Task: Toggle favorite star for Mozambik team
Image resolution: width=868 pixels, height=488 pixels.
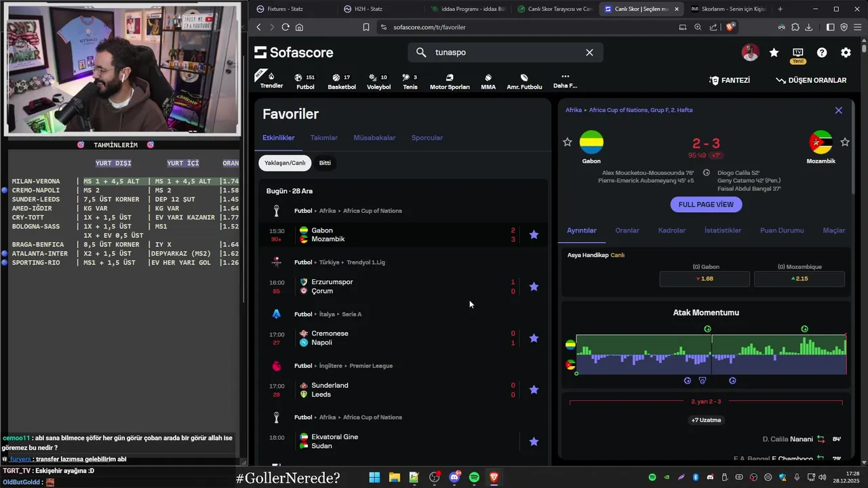Action: click(845, 142)
